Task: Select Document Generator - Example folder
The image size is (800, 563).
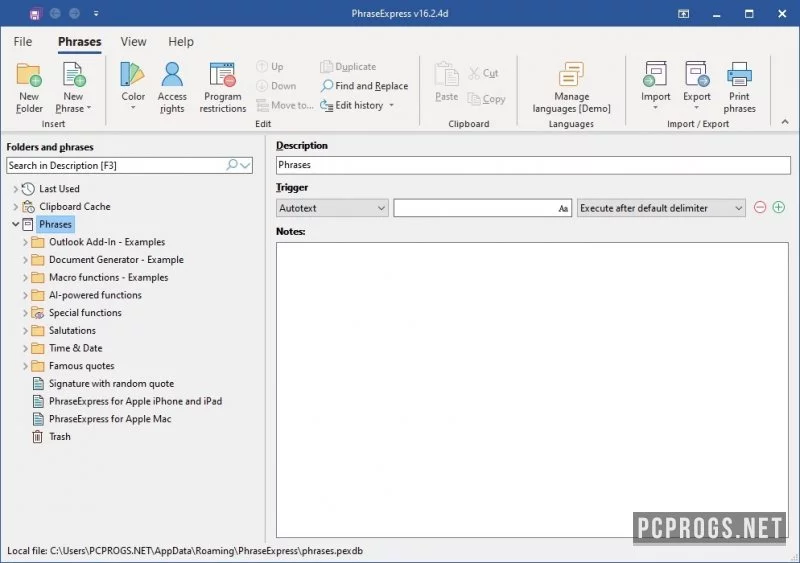Action: (x=116, y=260)
